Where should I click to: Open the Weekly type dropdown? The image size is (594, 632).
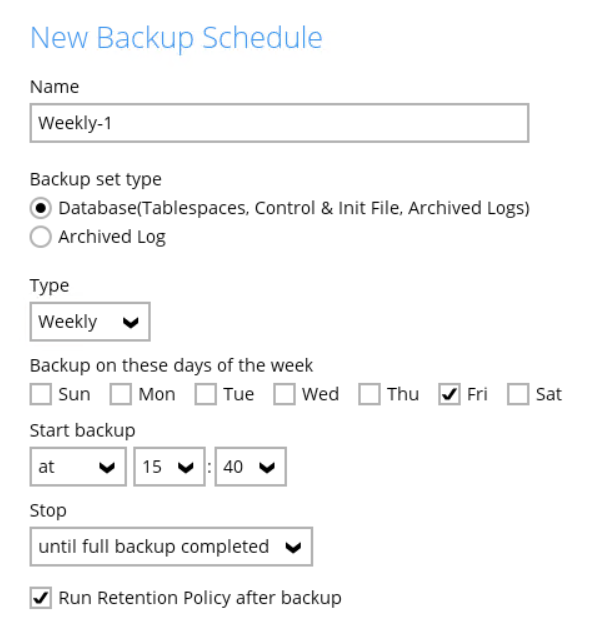(x=90, y=322)
